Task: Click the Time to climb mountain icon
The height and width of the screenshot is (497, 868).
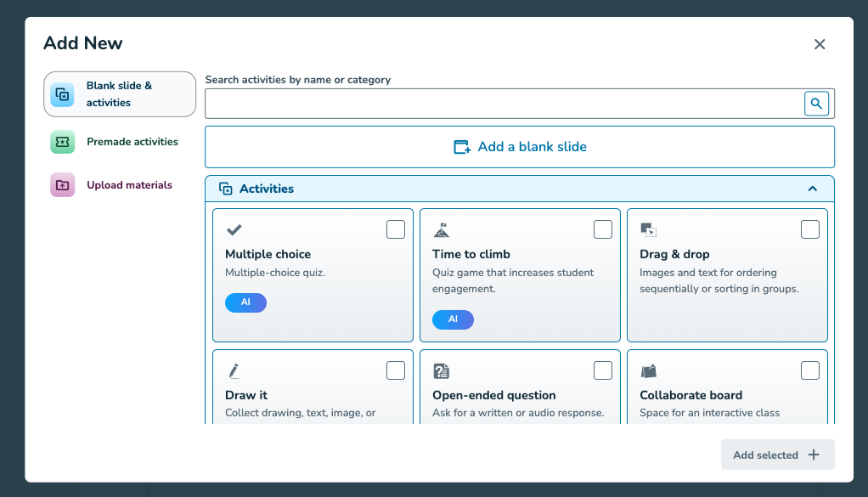Action: pos(441,229)
